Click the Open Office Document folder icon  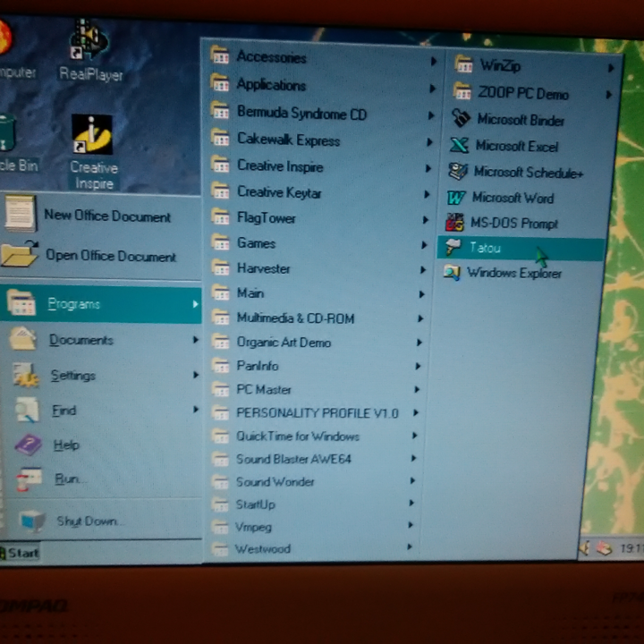tap(20, 255)
